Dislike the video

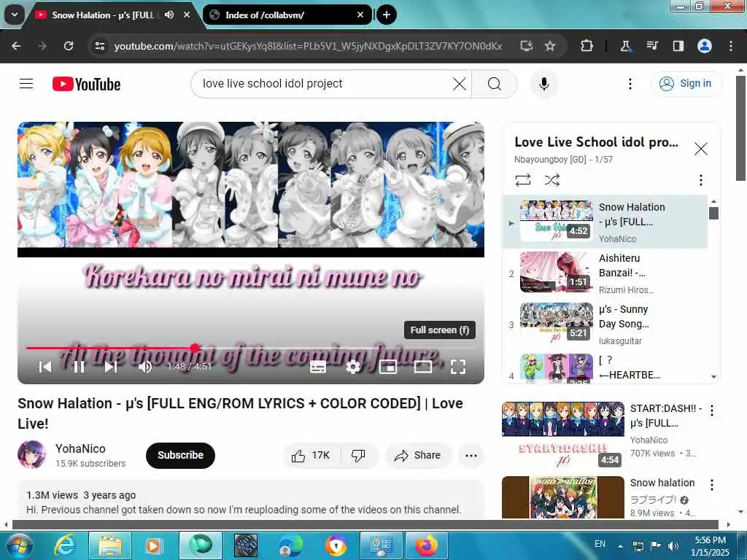coord(359,456)
